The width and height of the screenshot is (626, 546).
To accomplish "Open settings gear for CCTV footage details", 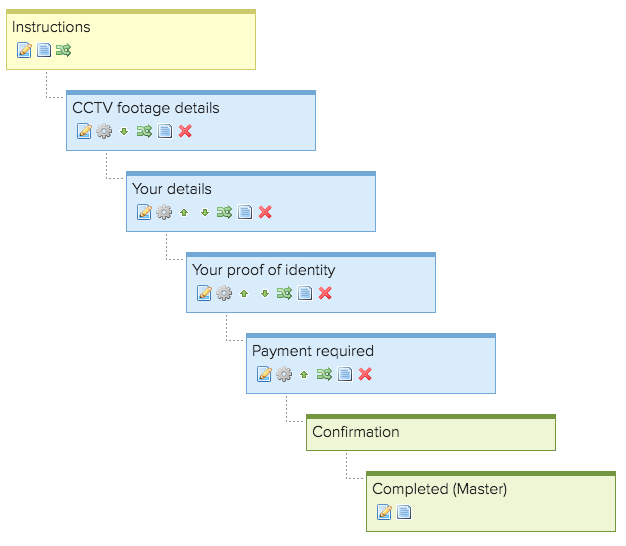I will point(104,131).
